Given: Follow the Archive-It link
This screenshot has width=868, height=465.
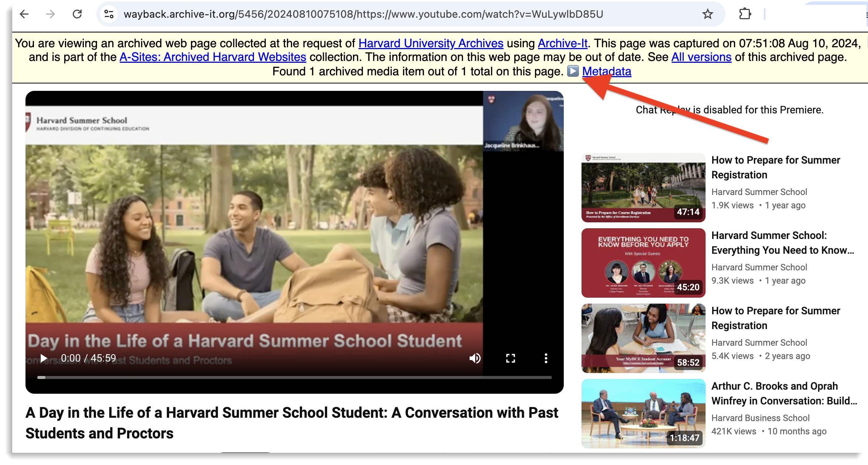Looking at the screenshot, I should (562, 44).
